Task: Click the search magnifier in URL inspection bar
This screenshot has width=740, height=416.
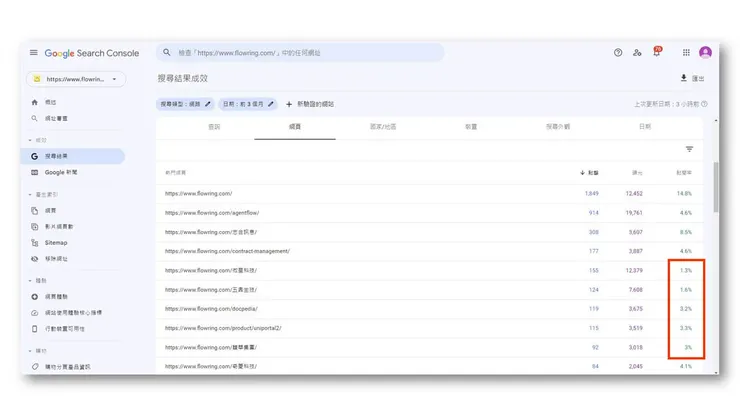Action: [x=167, y=52]
